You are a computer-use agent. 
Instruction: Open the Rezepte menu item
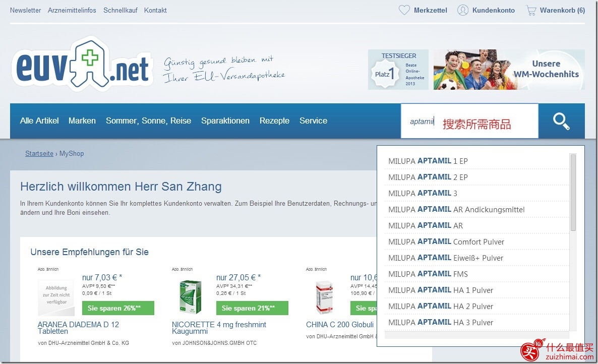[x=274, y=121]
